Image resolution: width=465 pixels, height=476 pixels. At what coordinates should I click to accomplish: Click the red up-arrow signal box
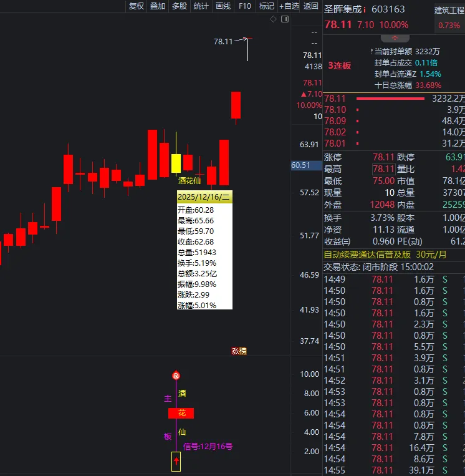176,462
